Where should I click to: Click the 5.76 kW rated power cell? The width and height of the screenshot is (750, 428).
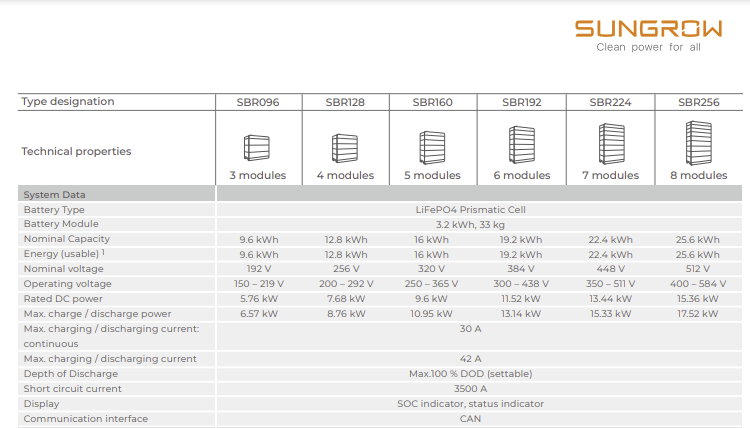click(x=259, y=299)
